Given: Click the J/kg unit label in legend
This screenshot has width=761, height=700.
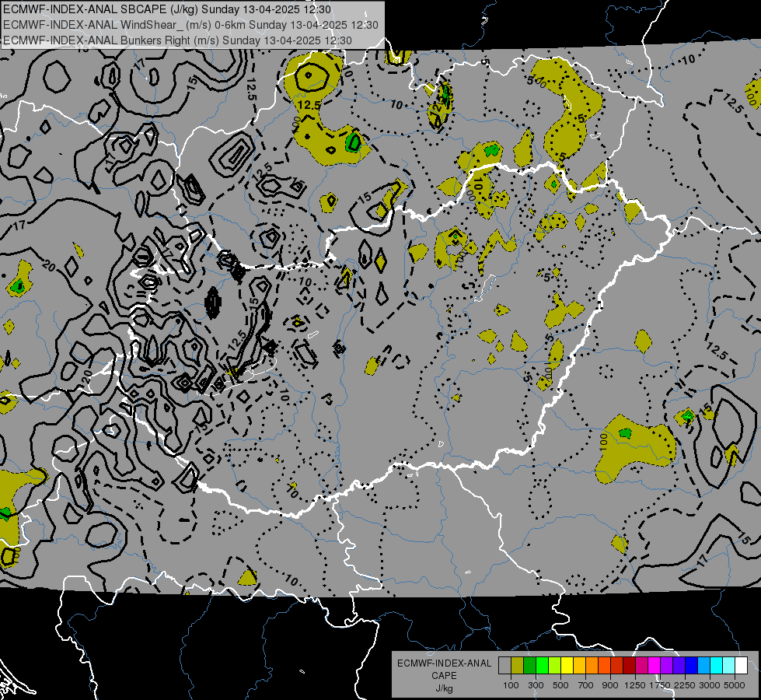Looking at the screenshot, I should [445, 688].
